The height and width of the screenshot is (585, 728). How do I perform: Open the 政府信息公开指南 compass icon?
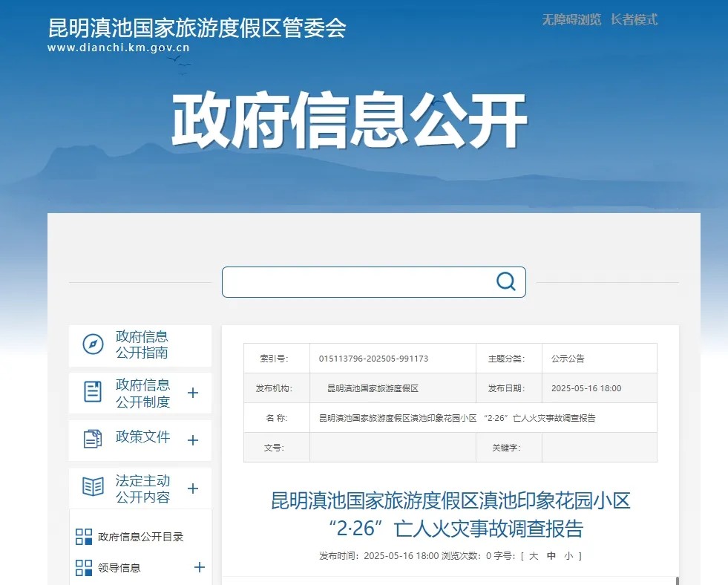(x=92, y=344)
